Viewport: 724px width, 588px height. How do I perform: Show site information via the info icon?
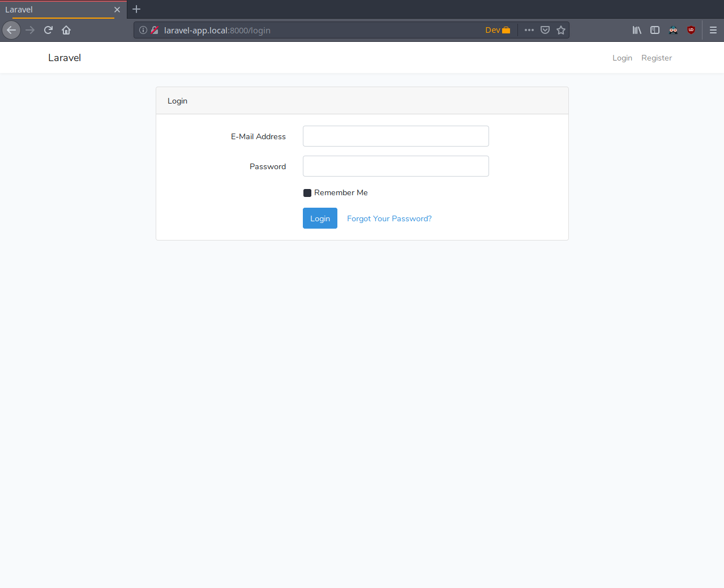tap(143, 30)
